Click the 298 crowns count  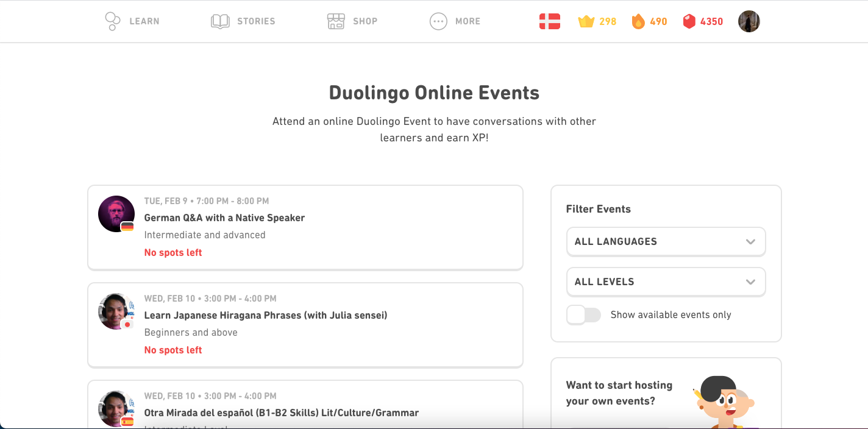click(x=608, y=21)
